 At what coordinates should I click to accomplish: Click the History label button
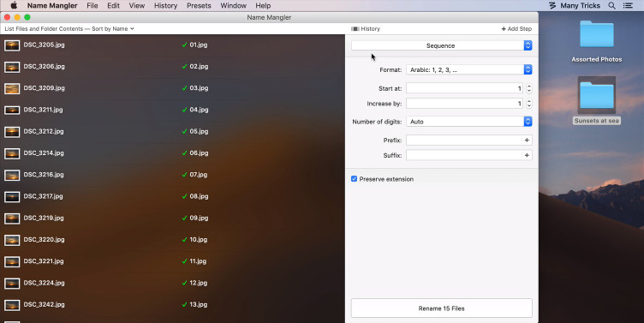tap(371, 29)
